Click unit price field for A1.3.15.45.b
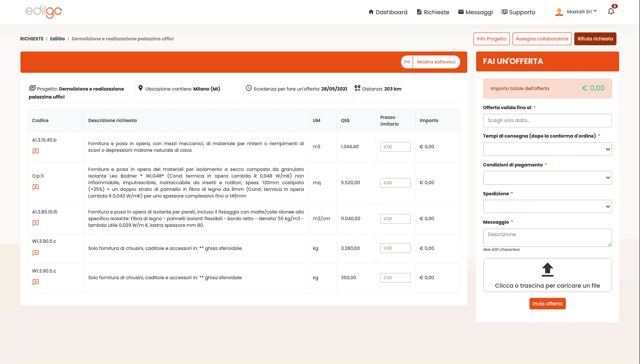This screenshot has width=640, height=364. [395, 146]
